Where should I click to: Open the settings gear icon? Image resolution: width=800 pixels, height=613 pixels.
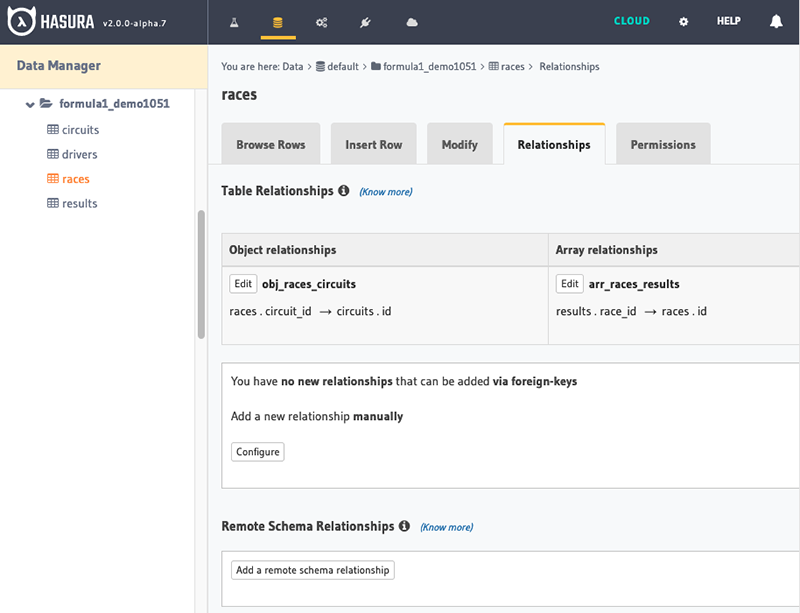pos(683,21)
